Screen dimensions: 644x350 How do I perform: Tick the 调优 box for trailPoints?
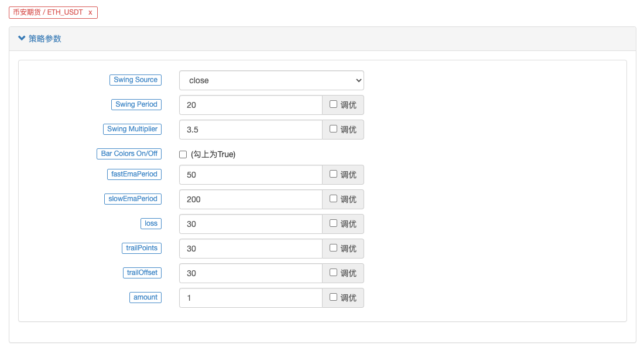333,248
